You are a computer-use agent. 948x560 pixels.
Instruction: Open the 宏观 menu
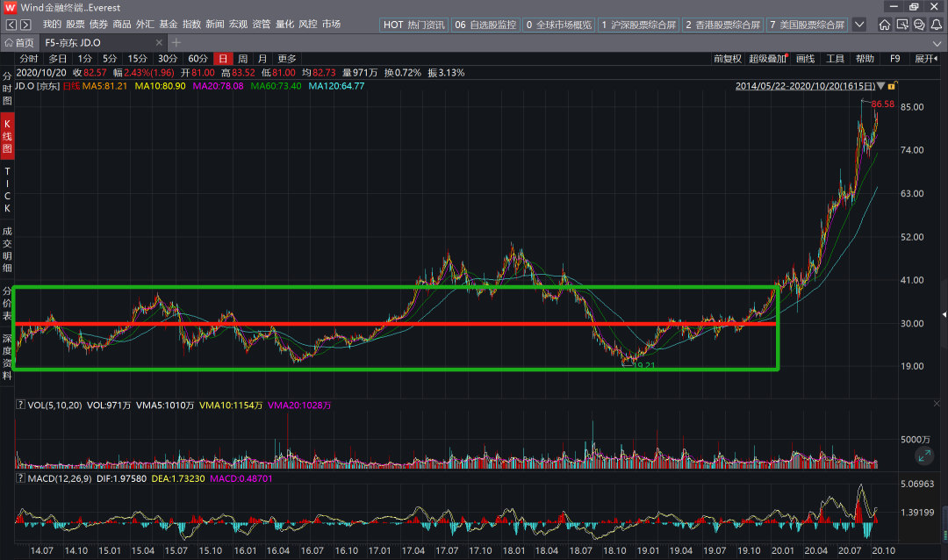(238, 25)
